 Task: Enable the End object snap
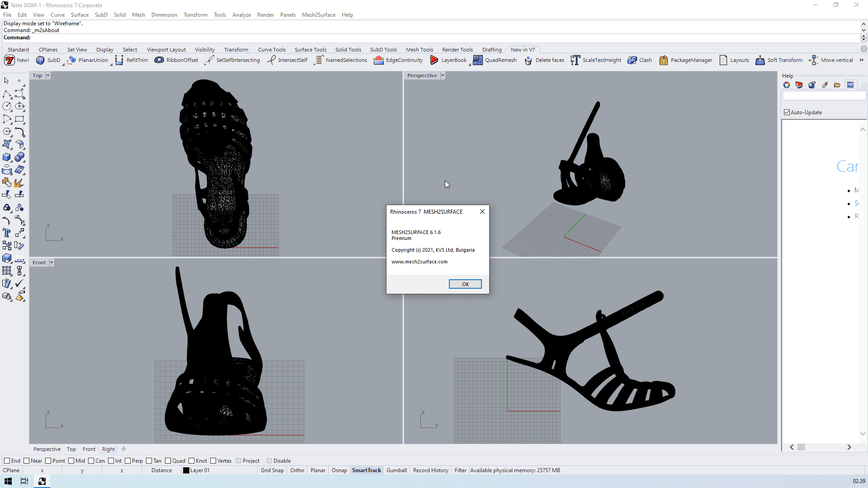click(8, 460)
